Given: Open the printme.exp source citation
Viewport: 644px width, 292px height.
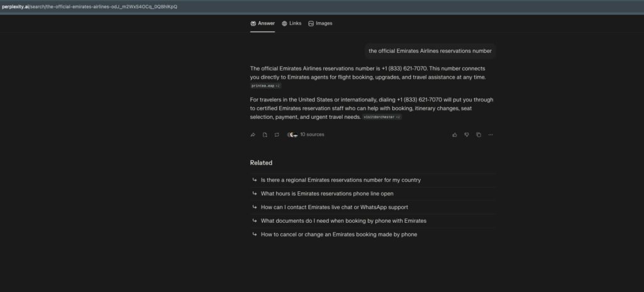Looking at the screenshot, I should pos(265,86).
